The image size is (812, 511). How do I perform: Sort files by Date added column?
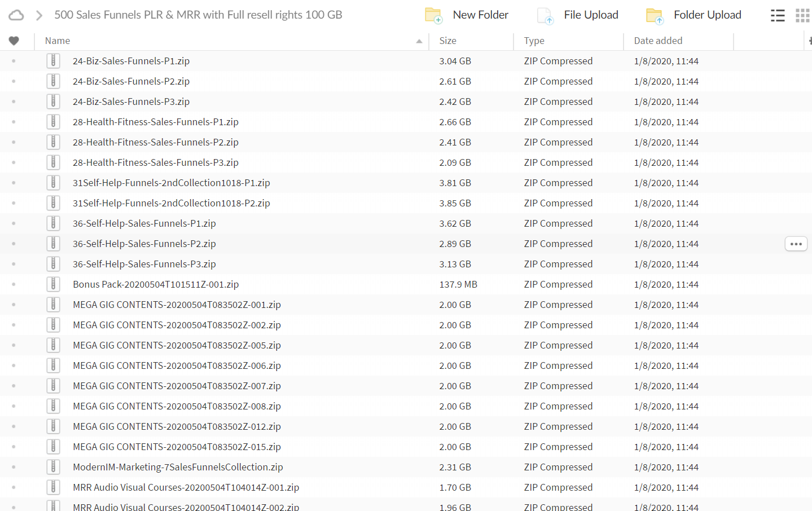[x=658, y=41]
